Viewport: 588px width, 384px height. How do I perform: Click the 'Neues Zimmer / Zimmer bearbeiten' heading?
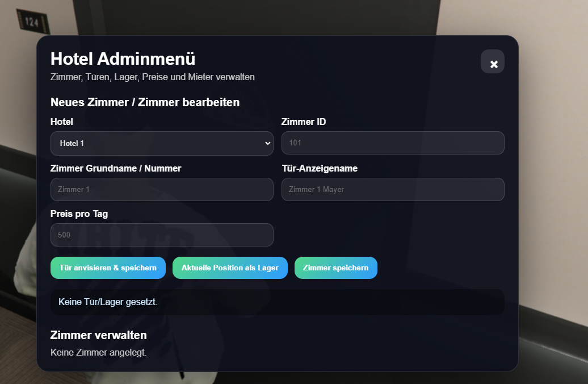[145, 102]
